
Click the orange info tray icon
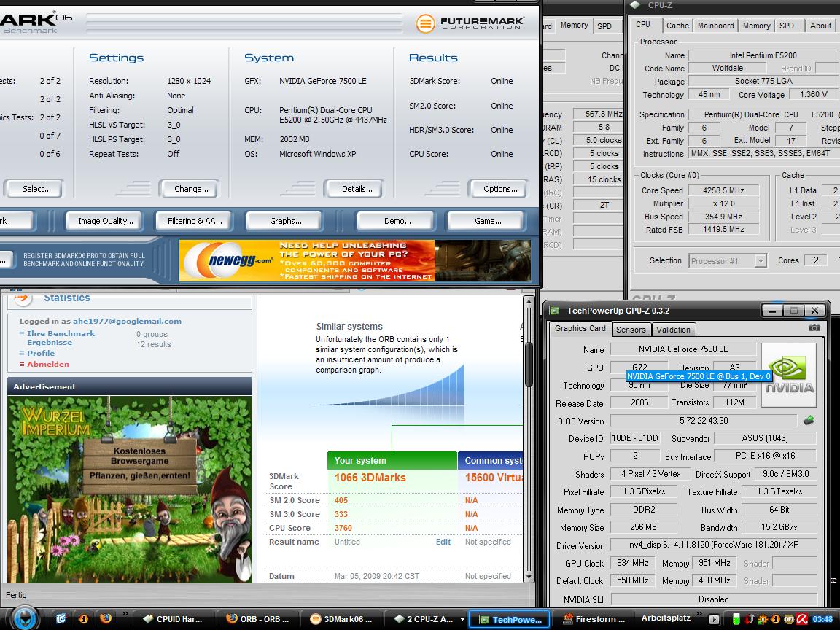[775, 619]
